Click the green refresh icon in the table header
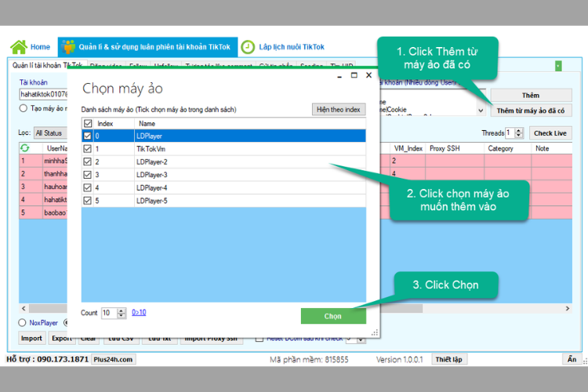Screen dimensions: 588x392 [25, 148]
